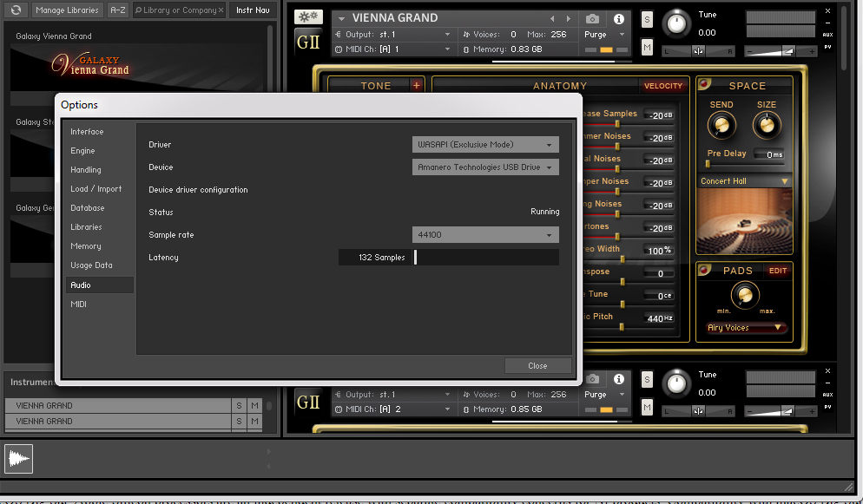Viewport: 863px width, 504px height.
Task: Toggle AUX view on first instrument
Action: point(827,34)
